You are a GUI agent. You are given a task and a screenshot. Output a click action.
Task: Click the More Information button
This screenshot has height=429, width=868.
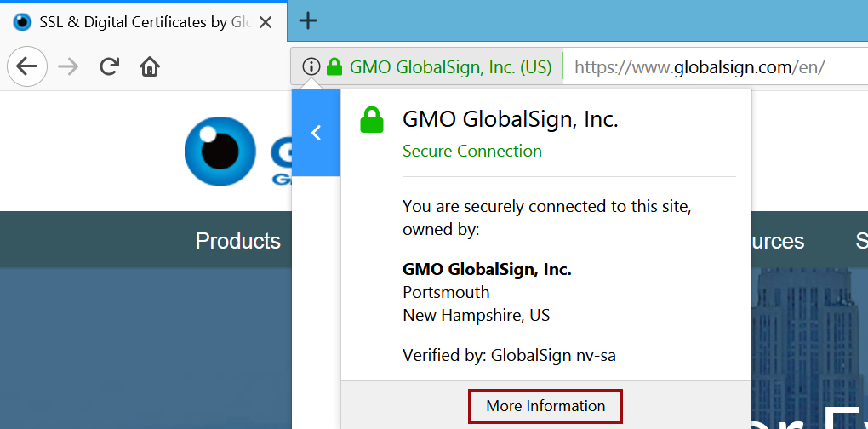coord(545,406)
